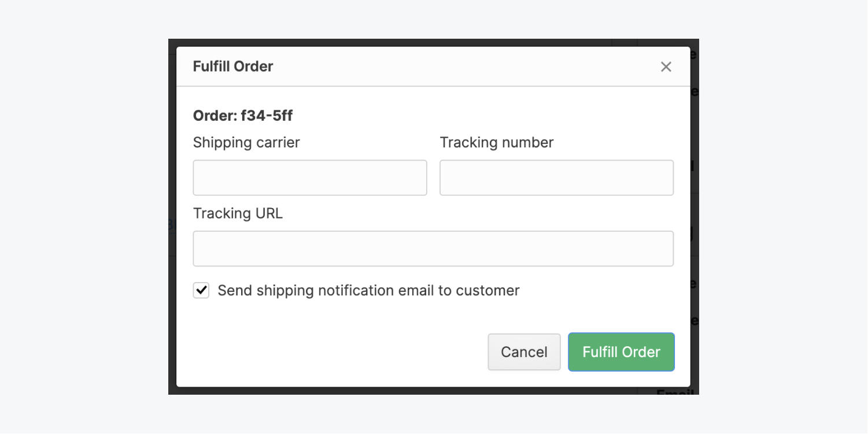The height and width of the screenshot is (434, 868).
Task: Click the Tracking number label text
Action: click(497, 142)
